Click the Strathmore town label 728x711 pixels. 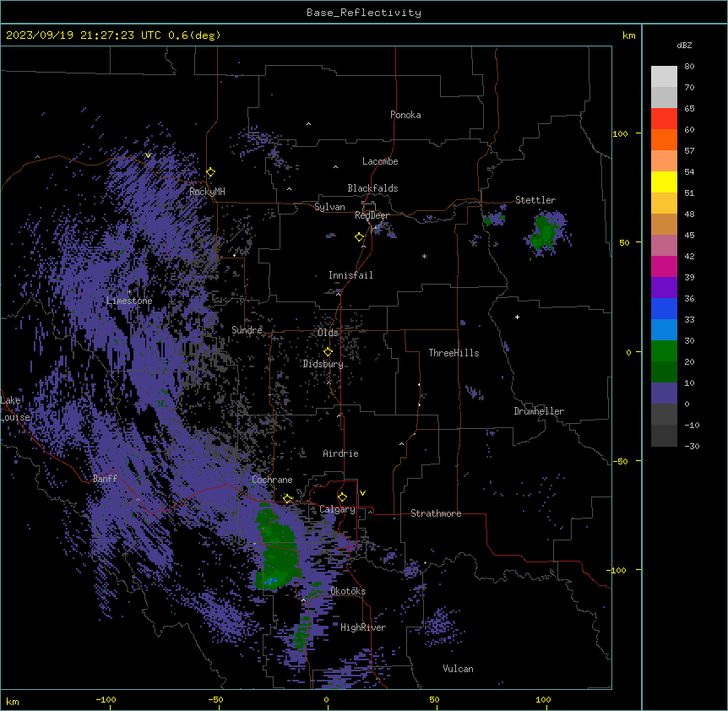pyautogui.click(x=436, y=513)
